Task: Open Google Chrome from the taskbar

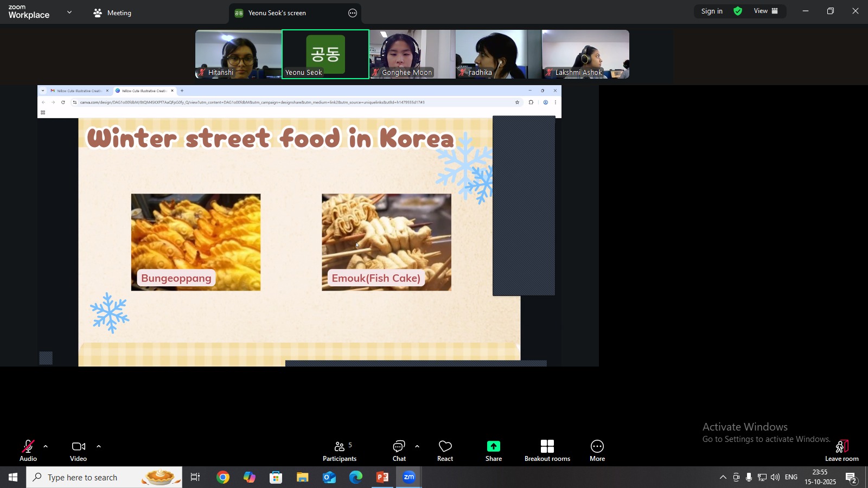Action: (x=223, y=478)
